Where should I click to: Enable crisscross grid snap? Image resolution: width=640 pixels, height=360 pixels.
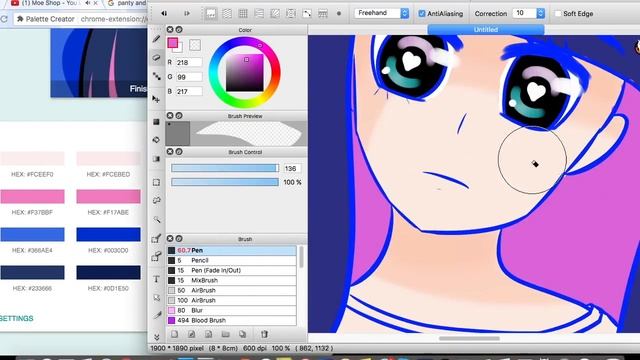pyautogui.click(x=243, y=13)
